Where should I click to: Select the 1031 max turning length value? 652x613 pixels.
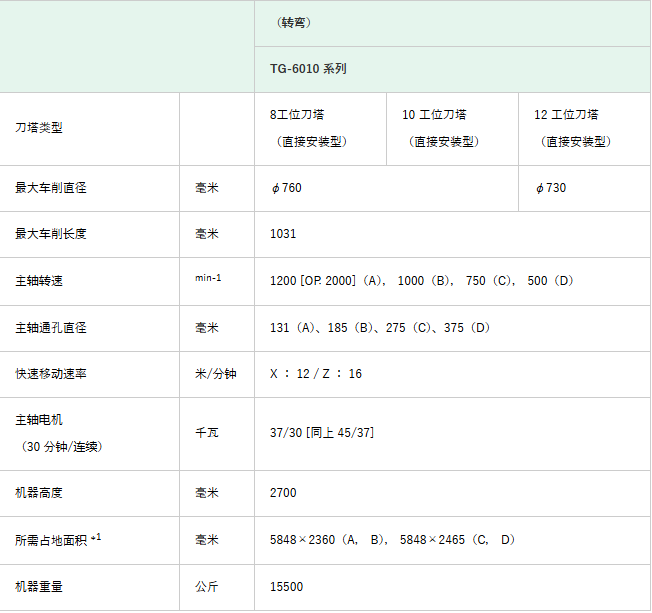click(x=283, y=234)
